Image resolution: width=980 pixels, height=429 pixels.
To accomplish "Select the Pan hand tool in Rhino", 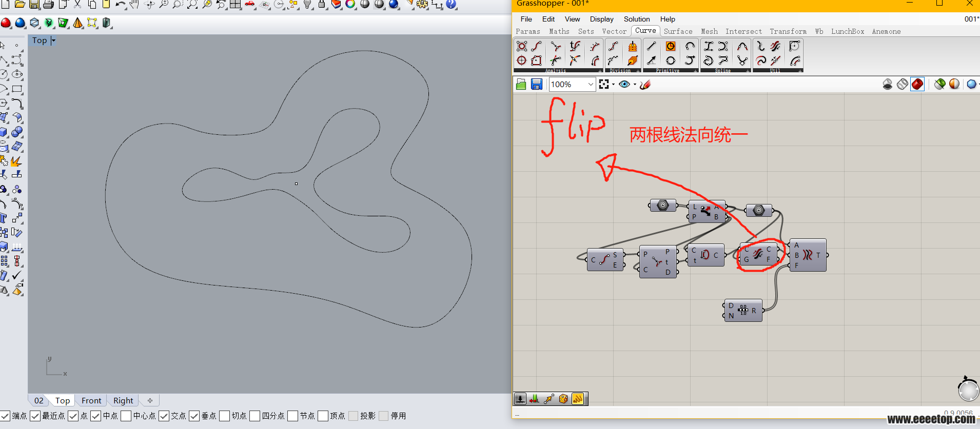I will 134,4.
